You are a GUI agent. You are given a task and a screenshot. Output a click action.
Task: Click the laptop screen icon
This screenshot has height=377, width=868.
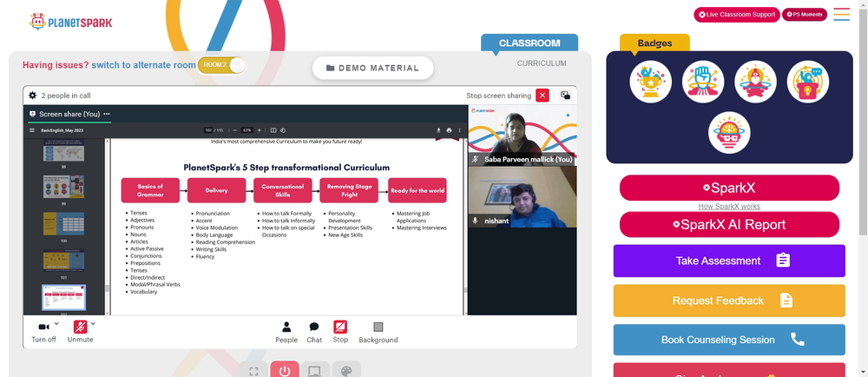coord(315,370)
